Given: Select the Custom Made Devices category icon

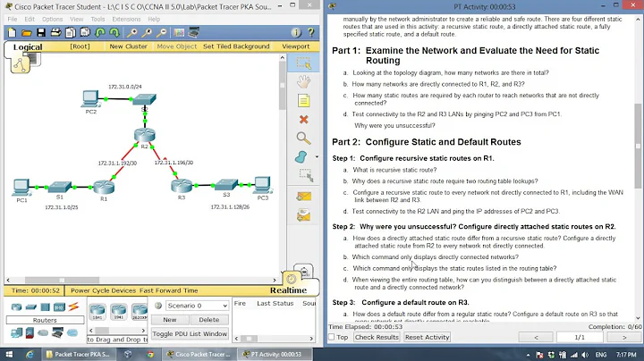Looking at the screenshot, I should click(57, 332).
